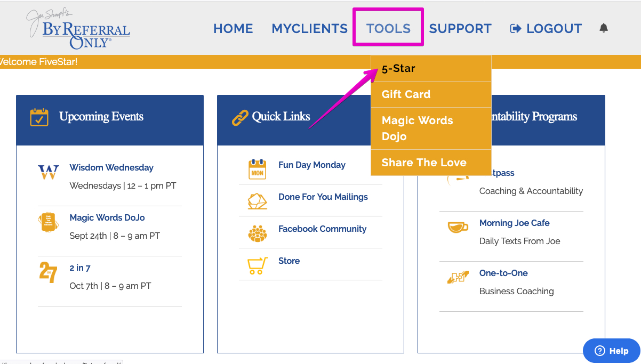Viewport: 641px width, 364px height.
Task: Click the Facebook Community group icon
Action: (258, 233)
